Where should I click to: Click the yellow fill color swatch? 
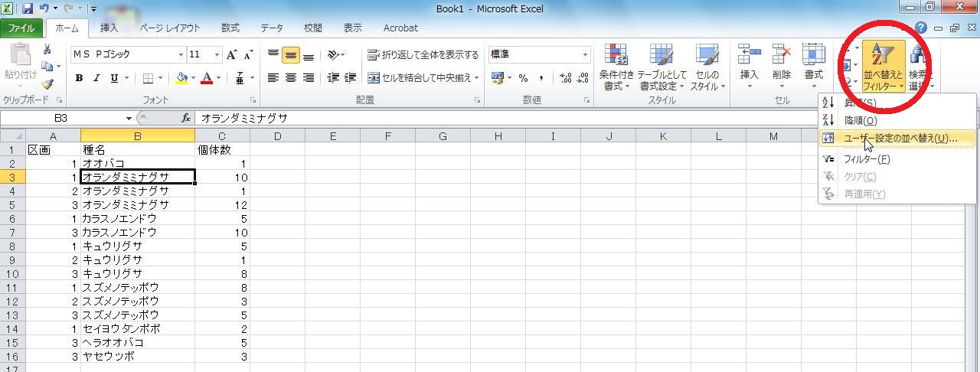click(181, 78)
